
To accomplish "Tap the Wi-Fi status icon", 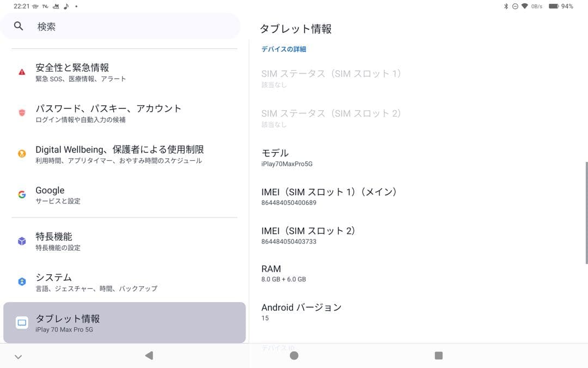I will 525,6.
